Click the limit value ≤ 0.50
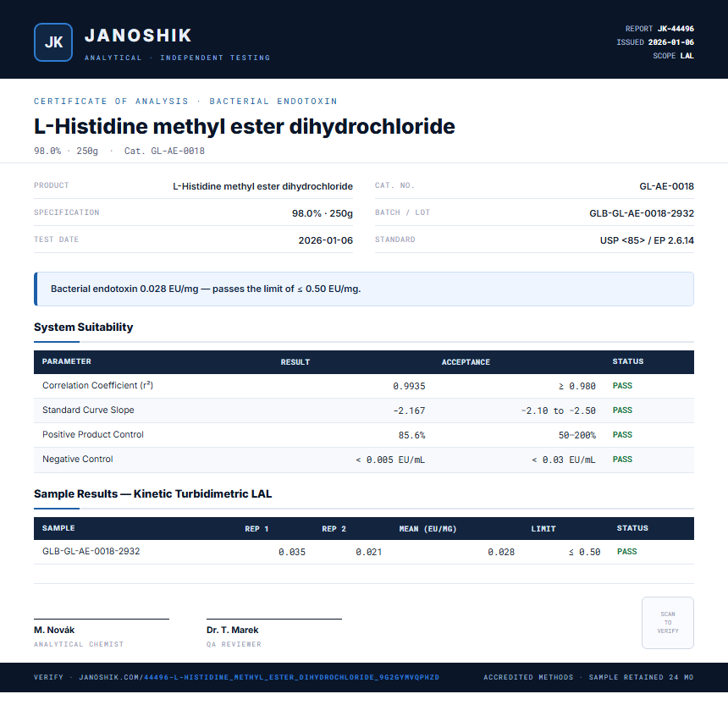728x716 pixels. [585, 552]
